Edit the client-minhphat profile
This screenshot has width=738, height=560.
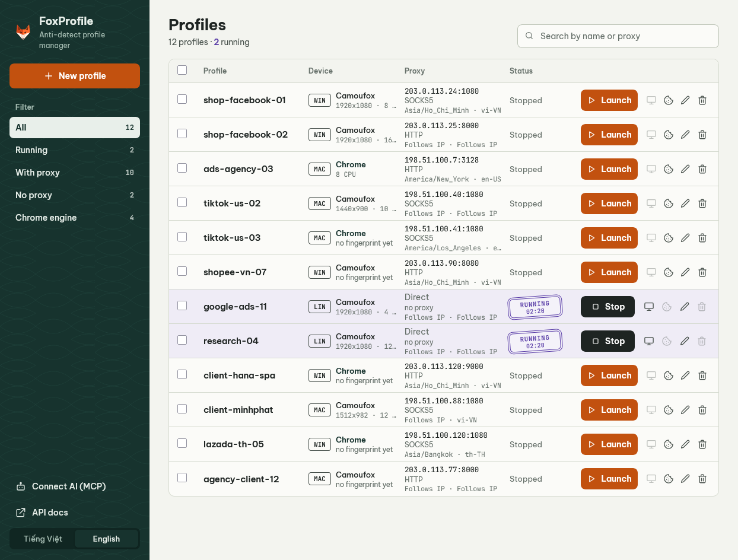(685, 410)
